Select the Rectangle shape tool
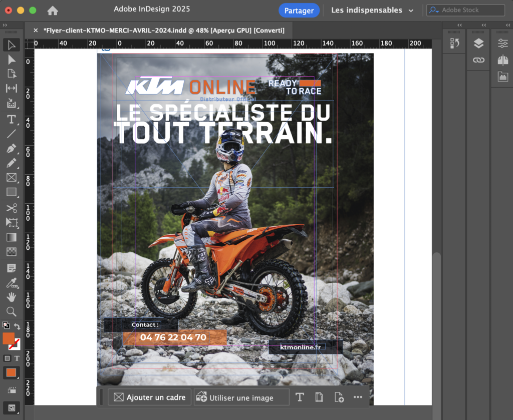The image size is (513, 420). pos(12,192)
